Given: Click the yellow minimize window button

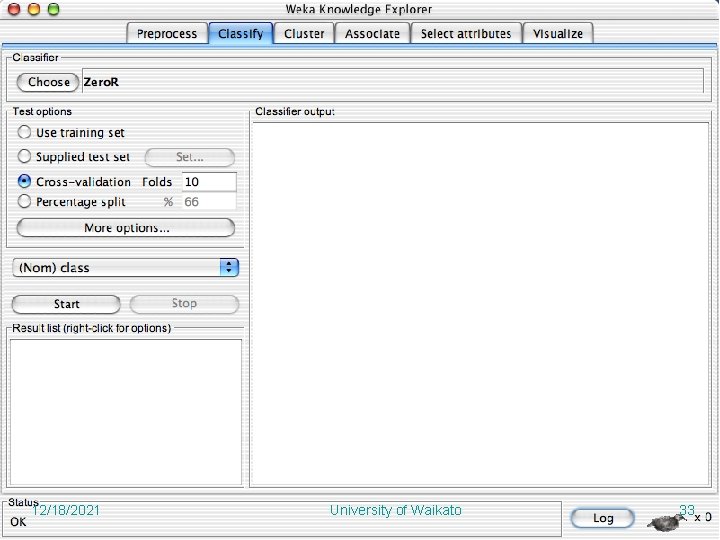Looking at the screenshot, I should pos(34,9).
